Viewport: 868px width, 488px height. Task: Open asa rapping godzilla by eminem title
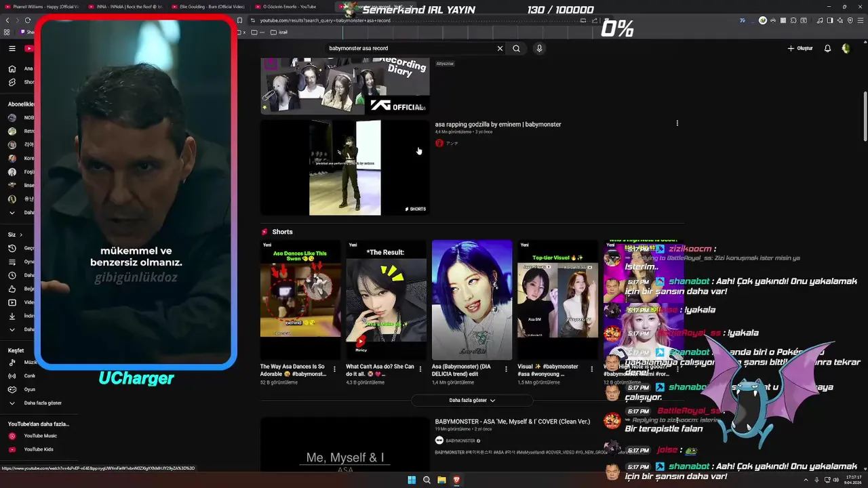click(498, 124)
